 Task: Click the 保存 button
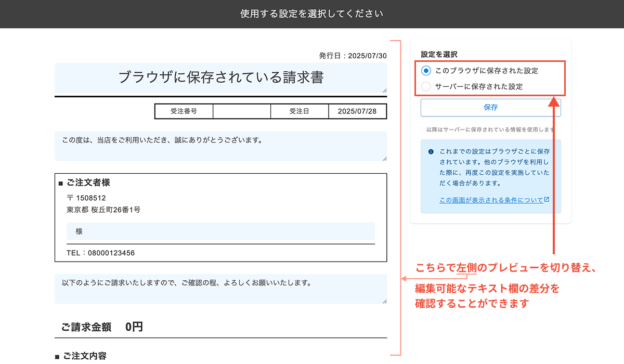click(492, 108)
